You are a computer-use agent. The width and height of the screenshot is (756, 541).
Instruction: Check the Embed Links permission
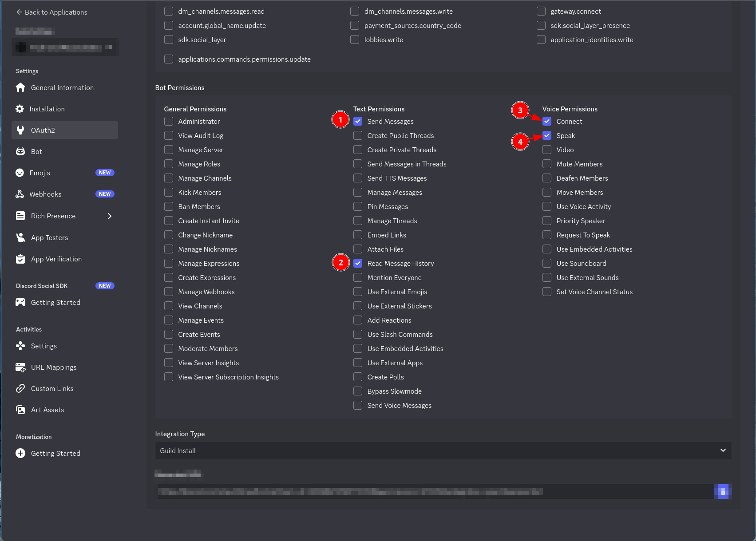click(x=358, y=235)
